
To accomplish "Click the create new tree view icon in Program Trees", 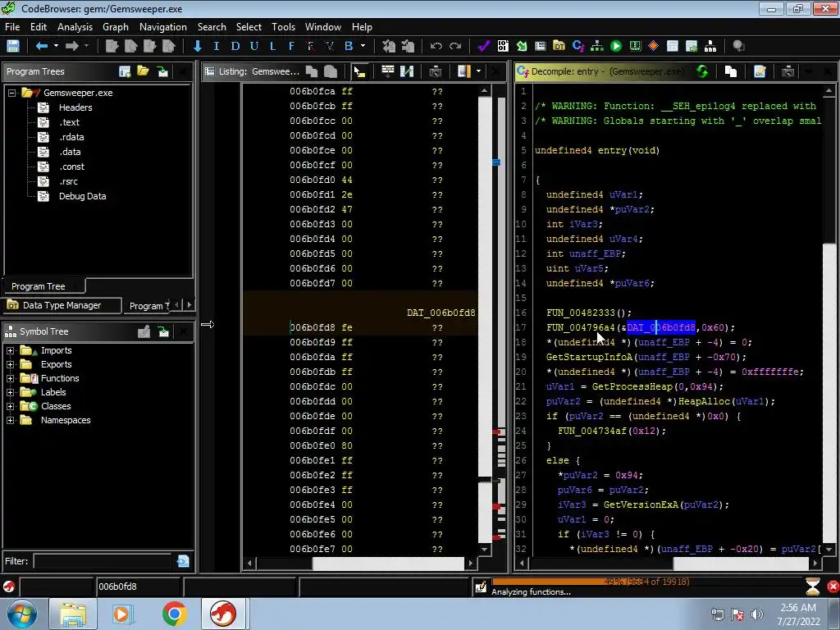I will coord(125,71).
